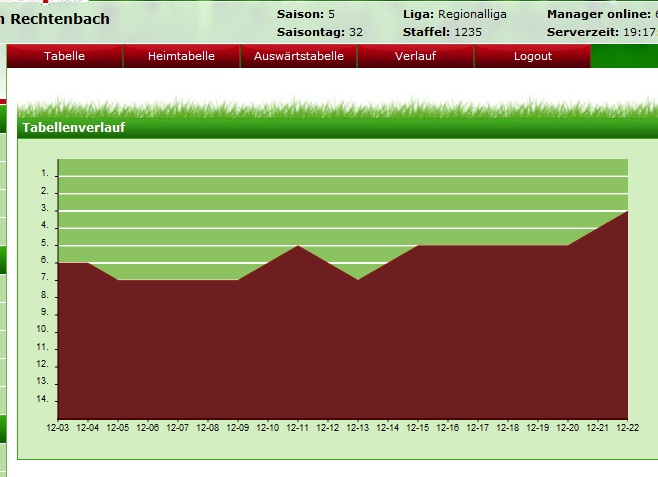Click the Tabellenverlauf panel header
This screenshot has height=477, width=658.
point(74,128)
